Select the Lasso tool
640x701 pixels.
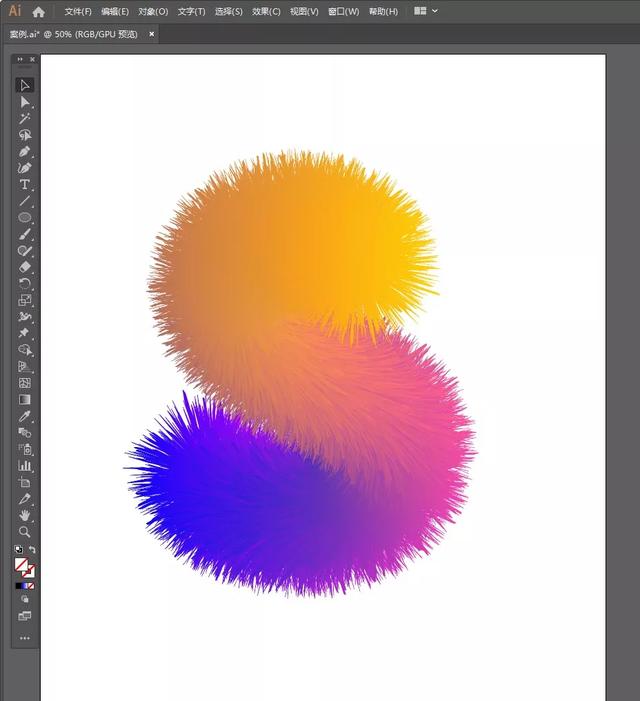click(x=25, y=135)
